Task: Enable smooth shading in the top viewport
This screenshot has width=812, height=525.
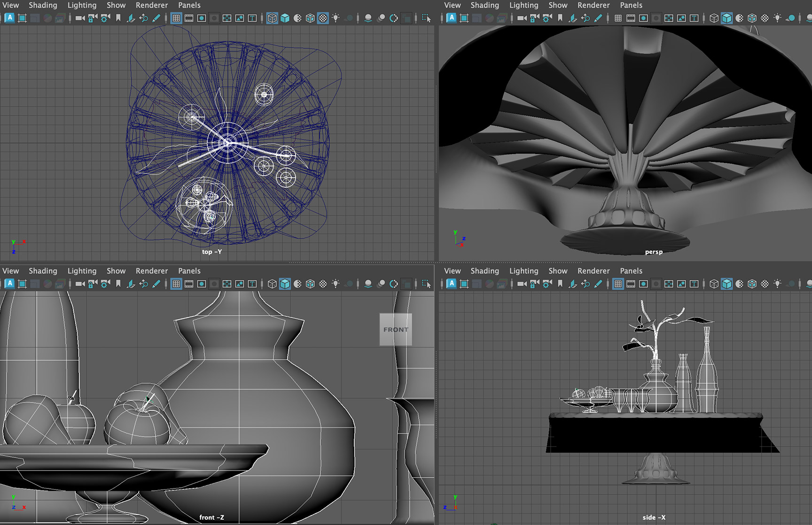Action: [285, 18]
